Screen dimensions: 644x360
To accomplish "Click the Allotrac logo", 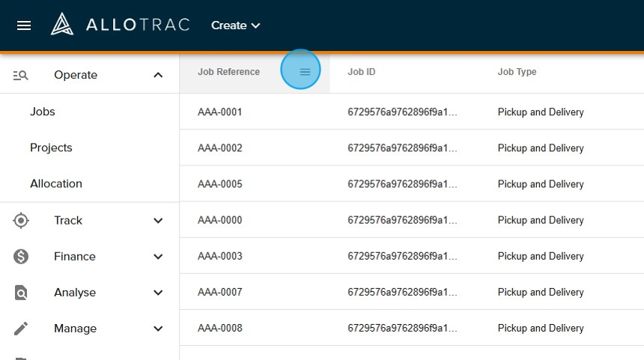I will (120, 25).
